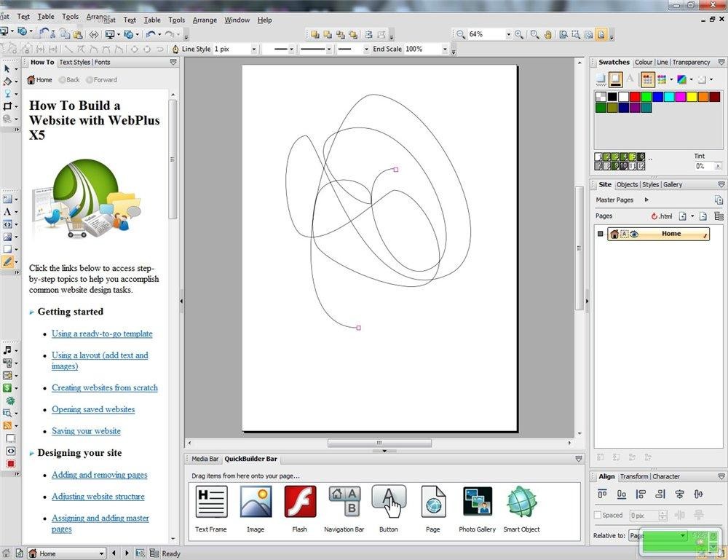The height and width of the screenshot is (560, 728).
Task: Expand the Master Pages arrow
Action: click(646, 200)
